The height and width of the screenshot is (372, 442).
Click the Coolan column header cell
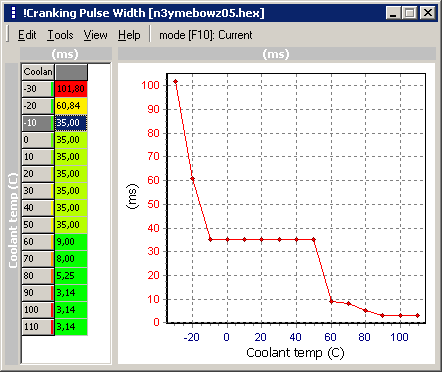(x=38, y=72)
